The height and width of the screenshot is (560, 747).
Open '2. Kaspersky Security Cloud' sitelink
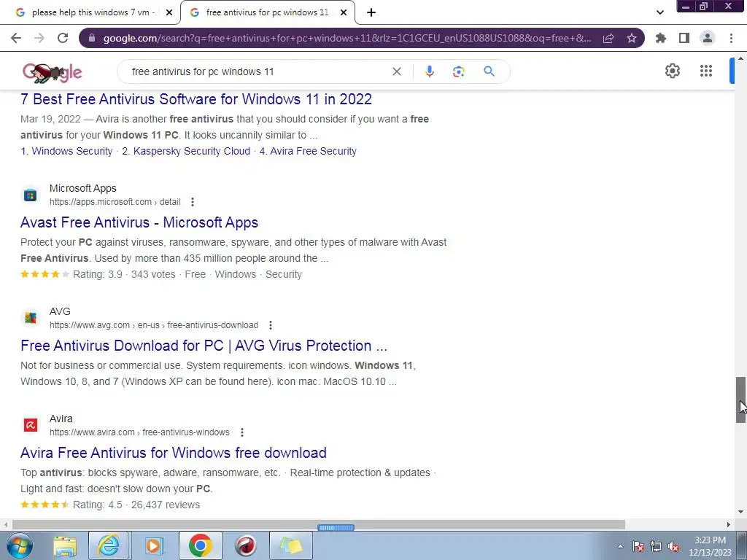(x=186, y=151)
